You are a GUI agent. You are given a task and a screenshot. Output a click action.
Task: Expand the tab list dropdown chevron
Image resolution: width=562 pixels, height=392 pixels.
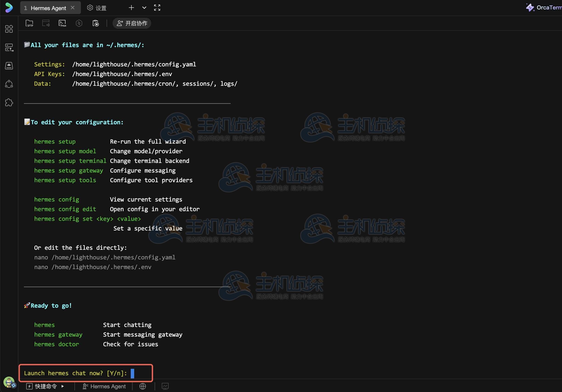[x=144, y=8]
